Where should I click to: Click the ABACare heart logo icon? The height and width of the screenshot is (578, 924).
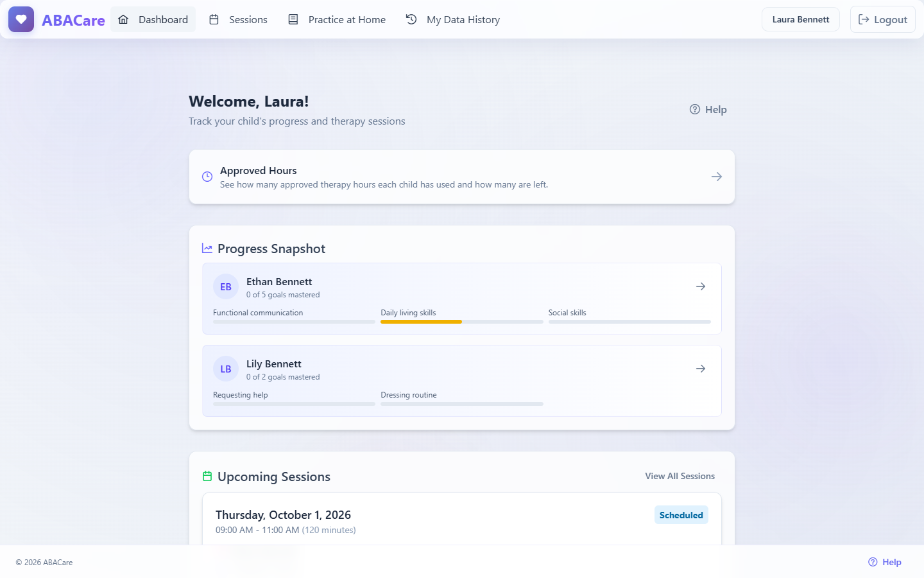pos(21,19)
